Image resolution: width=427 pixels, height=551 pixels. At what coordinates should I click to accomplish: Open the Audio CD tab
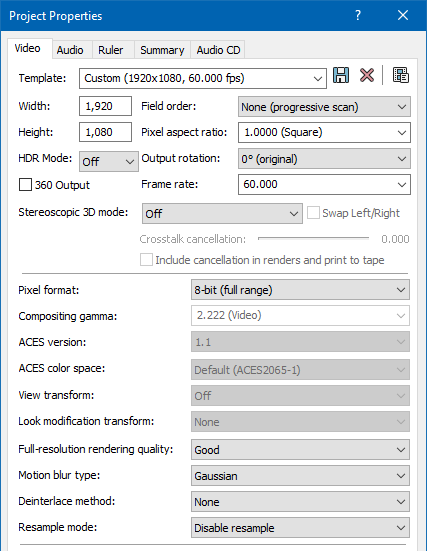(x=218, y=50)
